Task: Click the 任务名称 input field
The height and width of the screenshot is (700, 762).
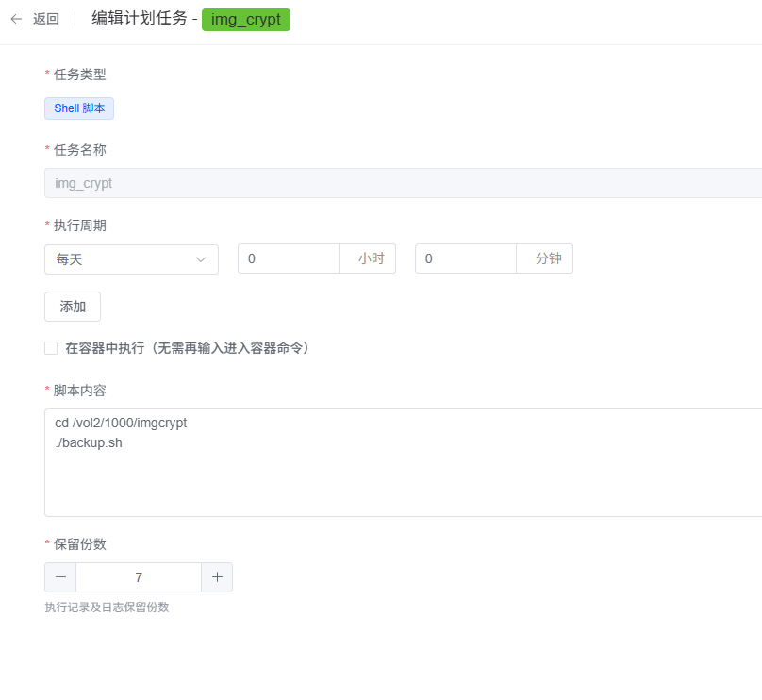Action: tap(404, 183)
